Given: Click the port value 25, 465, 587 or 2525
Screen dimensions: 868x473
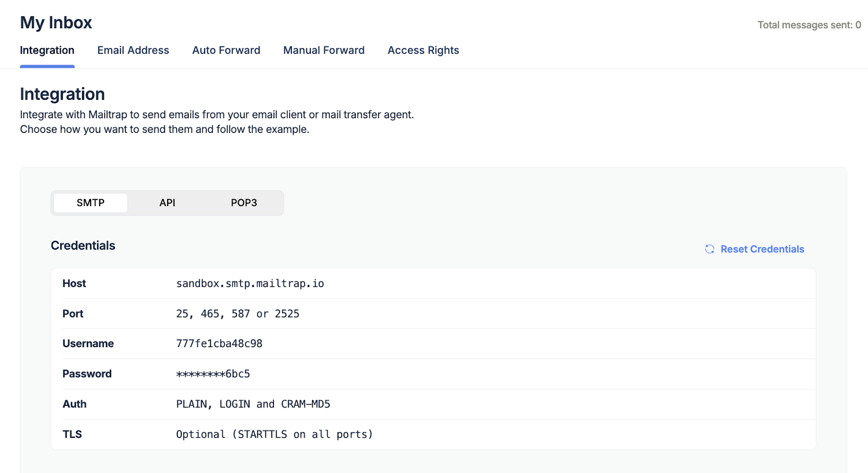Looking at the screenshot, I should coord(238,314).
